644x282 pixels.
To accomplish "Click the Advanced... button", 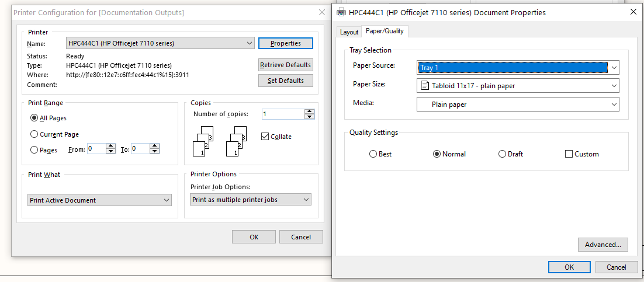I will tap(603, 245).
